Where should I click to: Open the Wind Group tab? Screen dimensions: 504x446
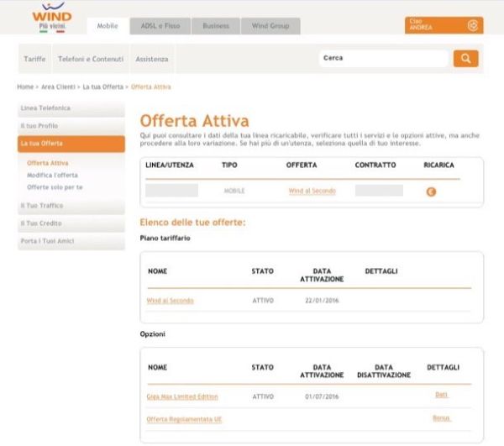tap(270, 26)
